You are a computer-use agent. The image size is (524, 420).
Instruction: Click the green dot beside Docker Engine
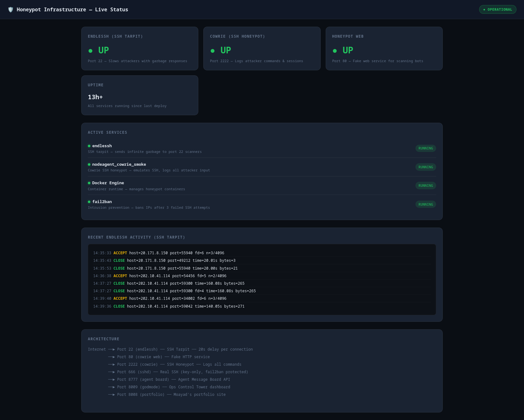point(89,183)
